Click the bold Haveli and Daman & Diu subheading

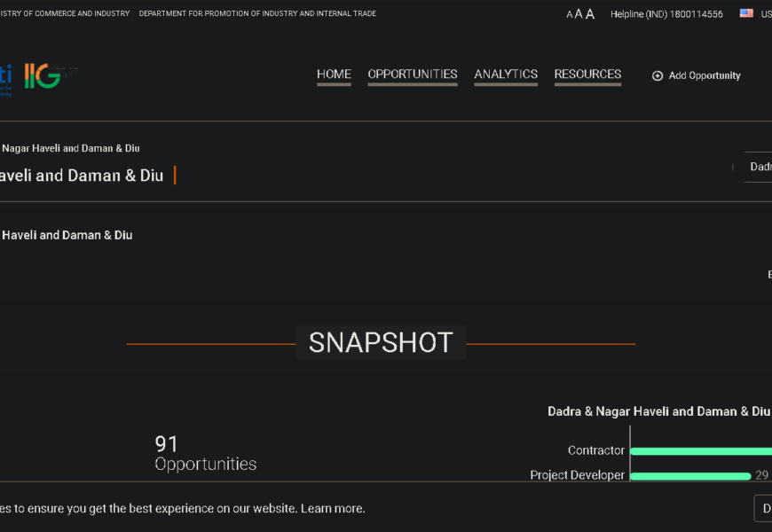[67, 235]
